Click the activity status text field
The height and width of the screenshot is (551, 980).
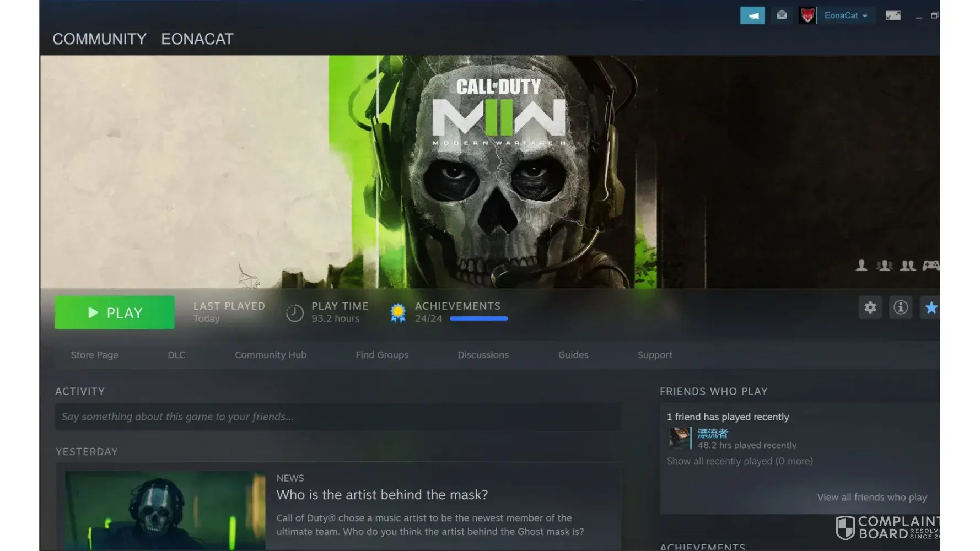click(337, 417)
